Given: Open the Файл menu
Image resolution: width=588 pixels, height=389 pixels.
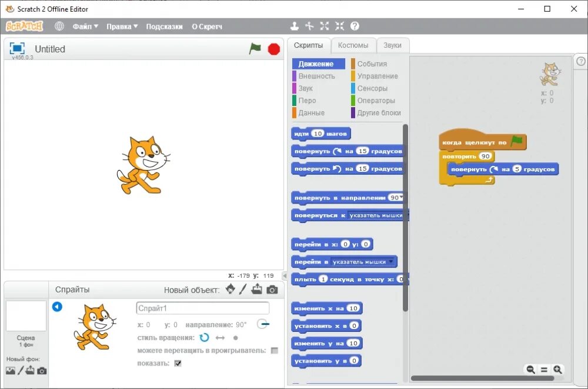Looking at the screenshot, I should coord(85,26).
